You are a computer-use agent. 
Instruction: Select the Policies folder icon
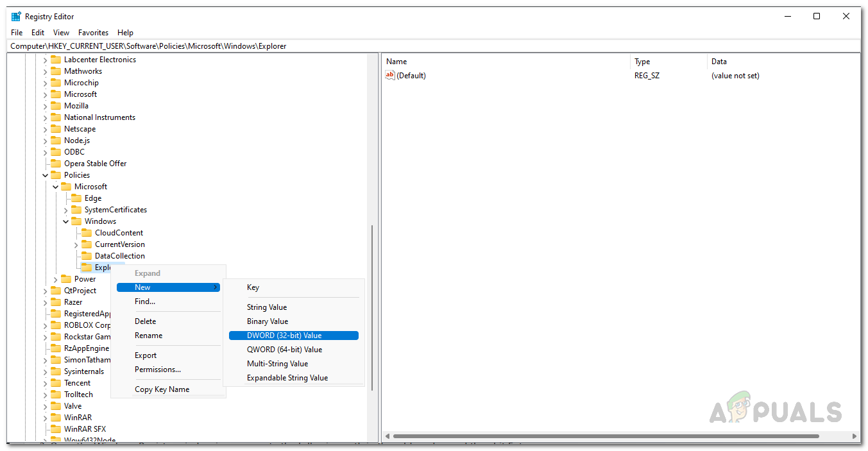coord(56,175)
